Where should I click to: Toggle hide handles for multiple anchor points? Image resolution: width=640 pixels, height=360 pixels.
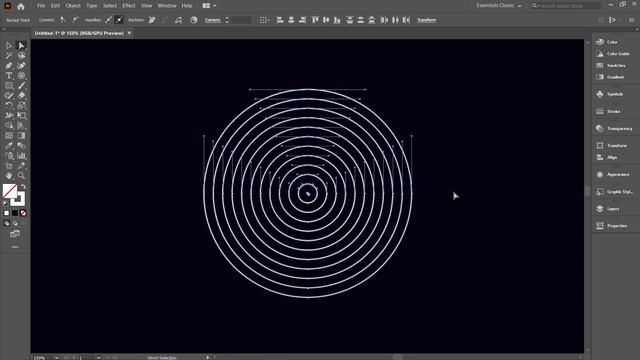(119, 20)
